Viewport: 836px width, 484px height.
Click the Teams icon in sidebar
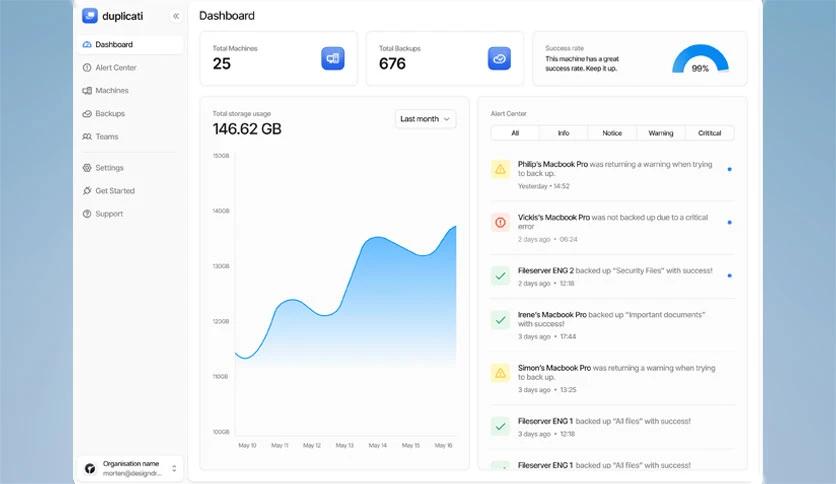[x=87, y=137]
